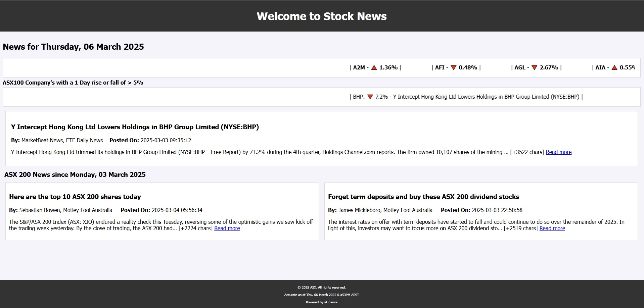
Task: Click the 'Accurate as at' timestamp in footer
Action: click(322, 295)
